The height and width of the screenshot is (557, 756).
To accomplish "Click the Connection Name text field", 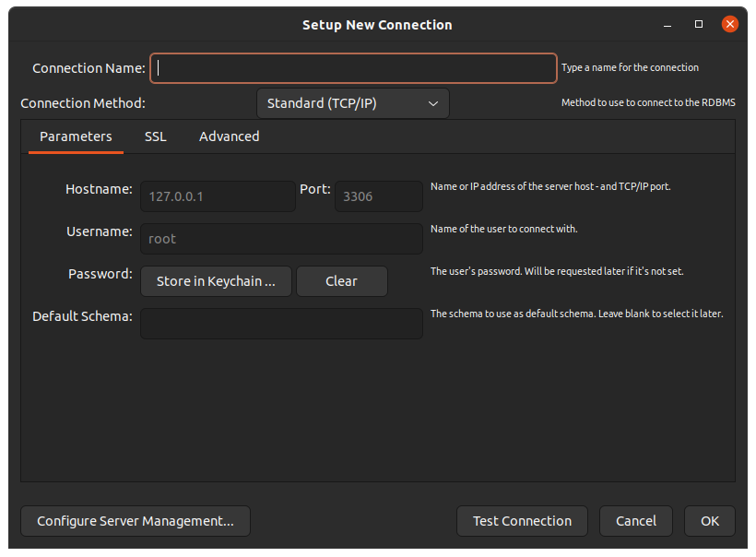I will point(354,67).
